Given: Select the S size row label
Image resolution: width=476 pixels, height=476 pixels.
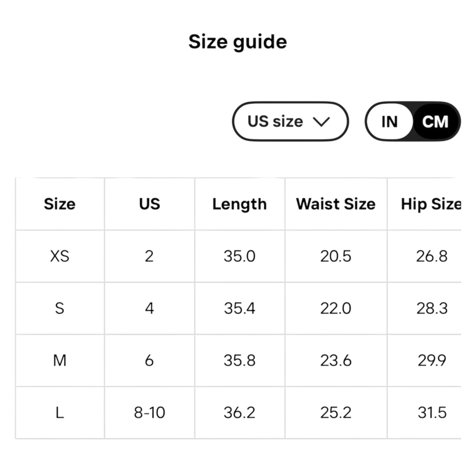Looking at the screenshot, I should pyautogui.click(x=60, y=308).
